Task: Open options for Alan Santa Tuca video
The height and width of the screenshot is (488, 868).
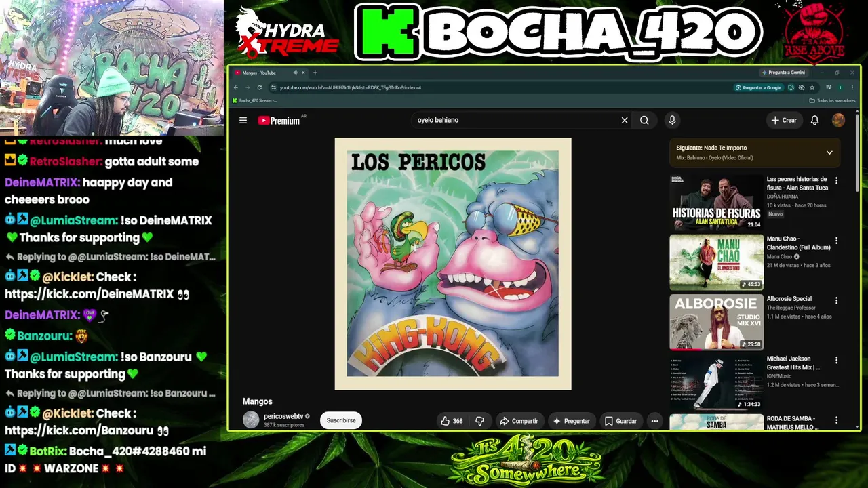Action: (836, 181)
